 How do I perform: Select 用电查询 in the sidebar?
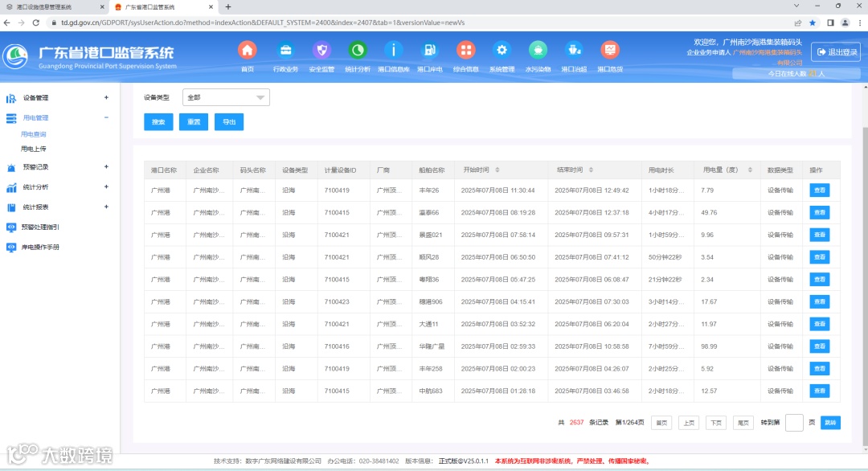33,134
